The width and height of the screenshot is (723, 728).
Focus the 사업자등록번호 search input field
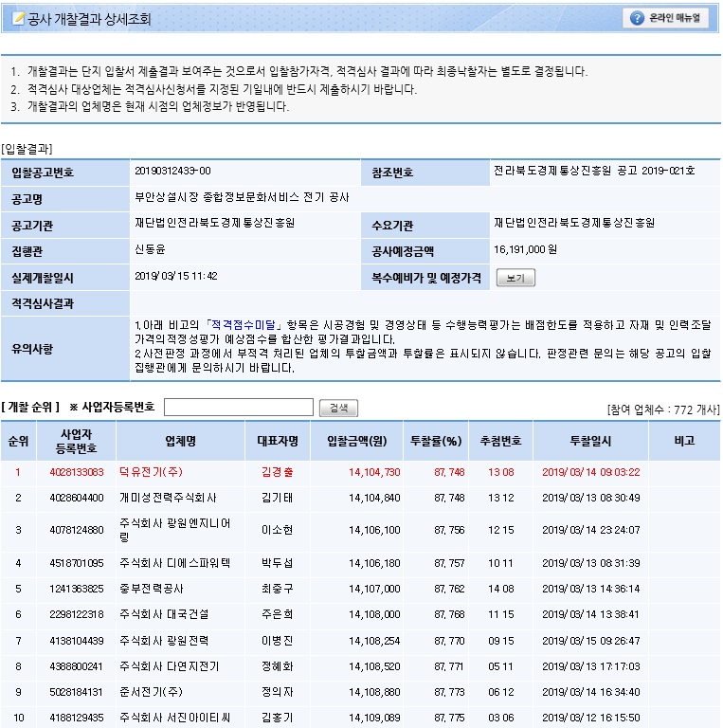(x=238, y=408)
